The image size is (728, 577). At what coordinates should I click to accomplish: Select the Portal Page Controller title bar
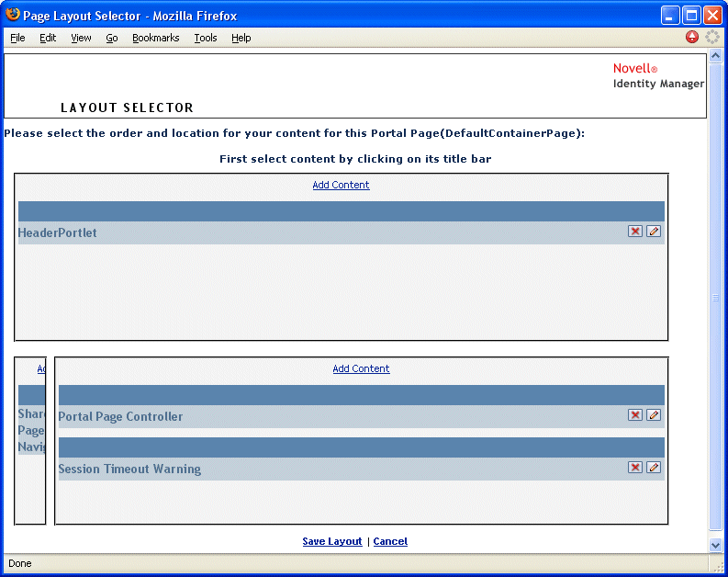361,395
